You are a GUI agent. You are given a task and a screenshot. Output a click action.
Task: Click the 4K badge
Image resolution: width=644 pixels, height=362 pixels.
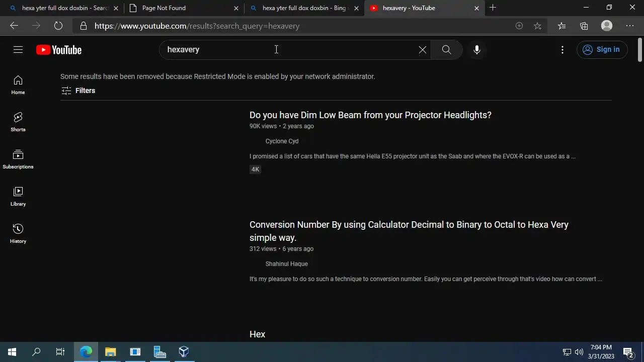[x=255, y=169]
